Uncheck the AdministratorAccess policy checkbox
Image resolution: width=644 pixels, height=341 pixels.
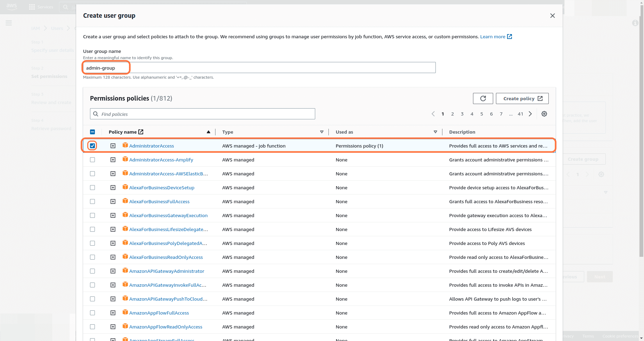tap(92, 146)
